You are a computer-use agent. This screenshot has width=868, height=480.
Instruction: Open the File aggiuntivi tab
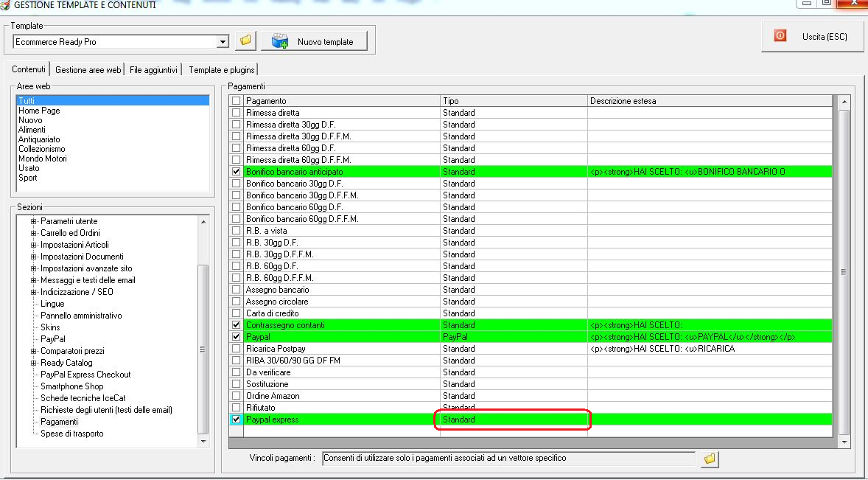point(153,70)
